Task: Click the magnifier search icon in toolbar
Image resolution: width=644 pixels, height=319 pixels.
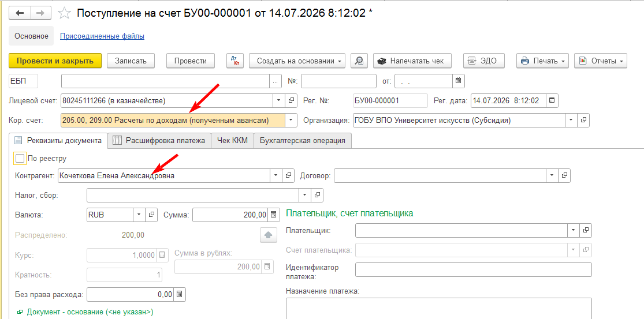Action: click(x=359, y=61)
